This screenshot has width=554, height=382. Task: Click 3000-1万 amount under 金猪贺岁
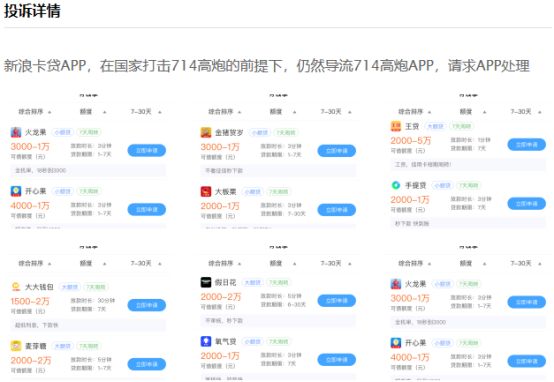(x=220, y=147)
